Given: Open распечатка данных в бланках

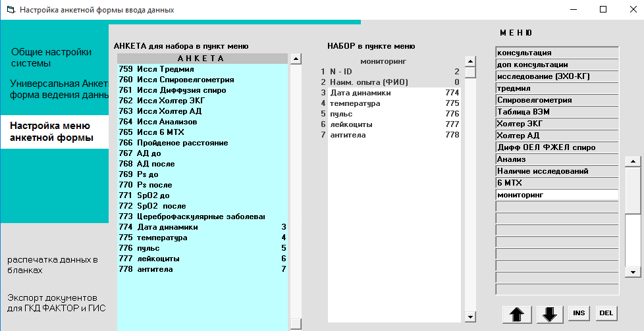Looking at the screenshot, I should click(52, 265).
